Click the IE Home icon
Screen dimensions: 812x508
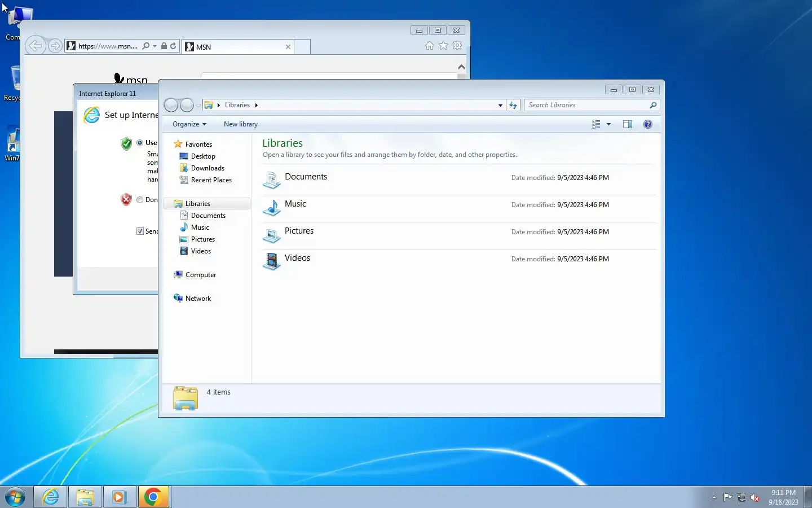[430, 46]
